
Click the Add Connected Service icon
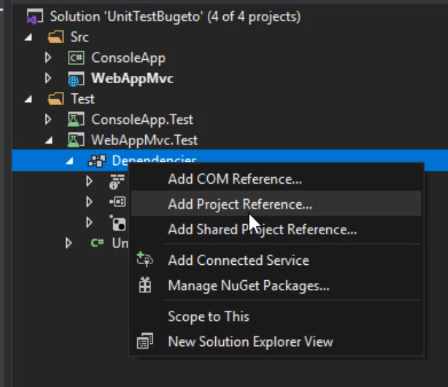145,260
